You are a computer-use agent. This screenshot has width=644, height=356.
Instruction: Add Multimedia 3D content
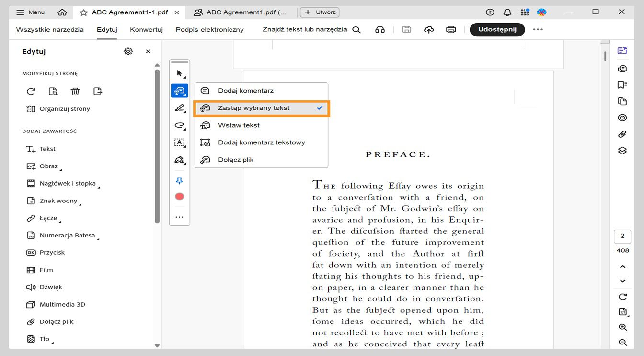56,305
